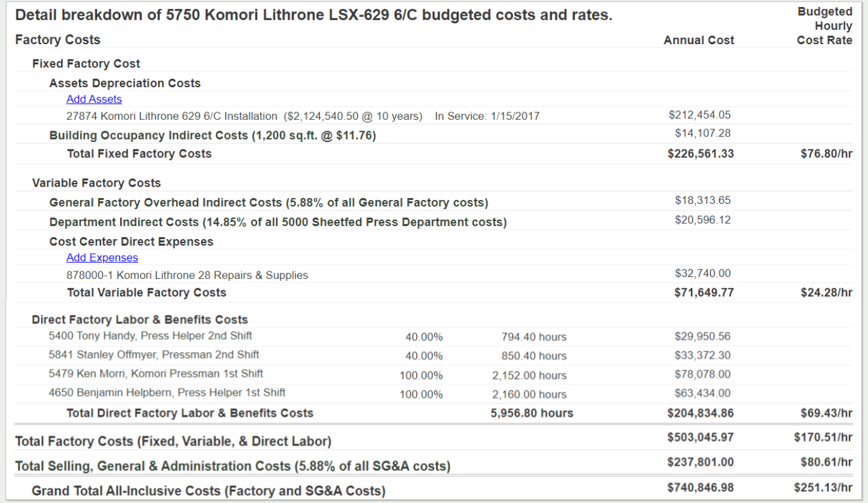Screen dimensions: 868x503
Task: Select the $204,834.86 labor total
Action: 701,413
